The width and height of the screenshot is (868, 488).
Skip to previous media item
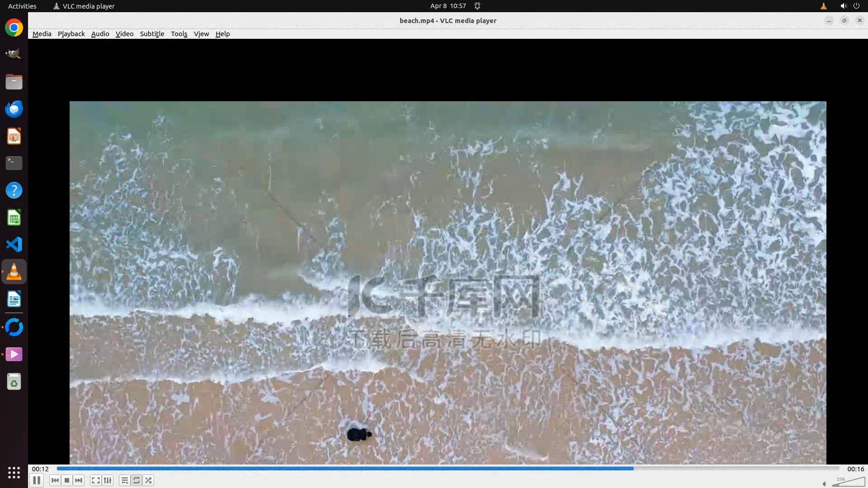tap(55, 480)
